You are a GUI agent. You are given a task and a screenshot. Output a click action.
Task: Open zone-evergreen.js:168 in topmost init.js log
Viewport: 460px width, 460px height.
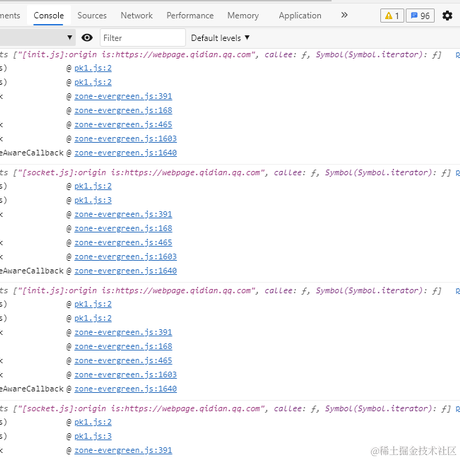(123, 110)
